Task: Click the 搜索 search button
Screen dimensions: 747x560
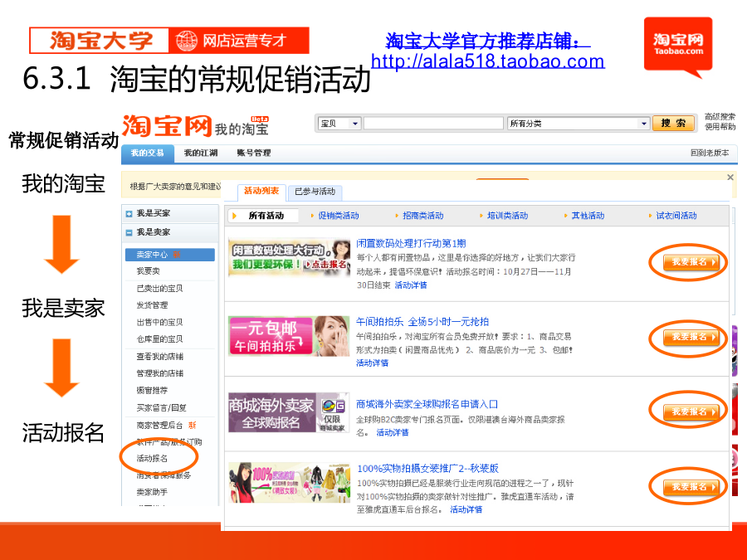Action: [672, 124]
